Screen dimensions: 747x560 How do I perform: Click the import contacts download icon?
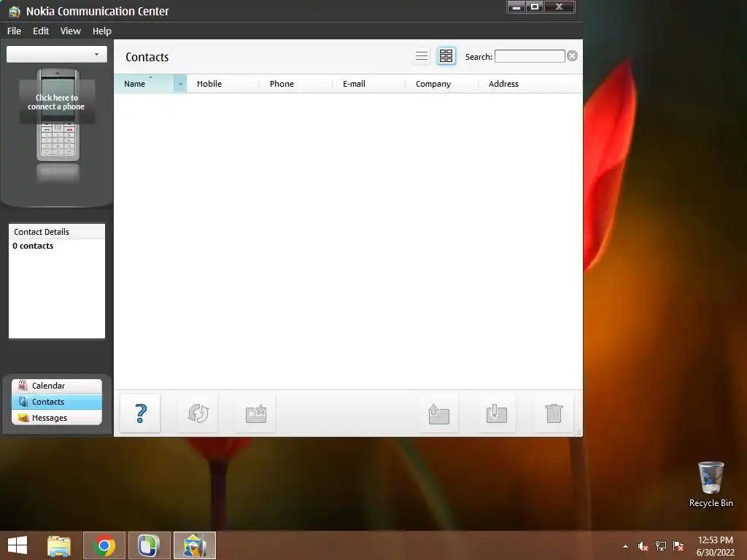(x=496, y=413)
